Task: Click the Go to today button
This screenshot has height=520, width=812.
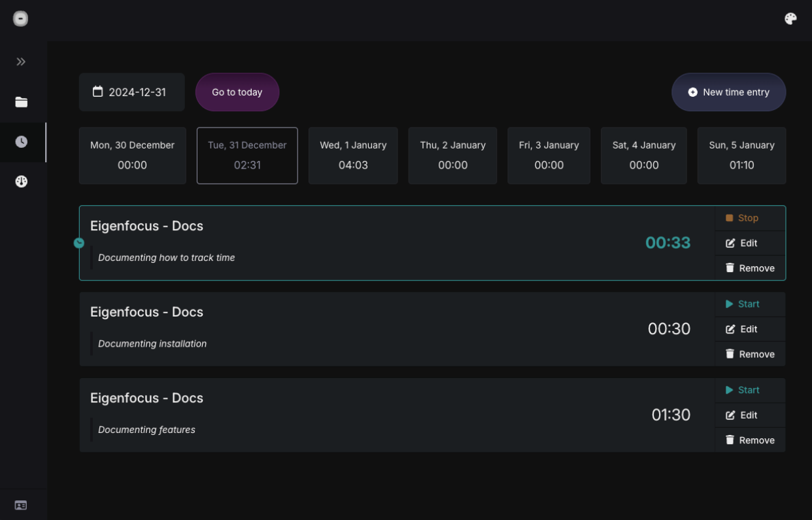Action: point(237,92)
